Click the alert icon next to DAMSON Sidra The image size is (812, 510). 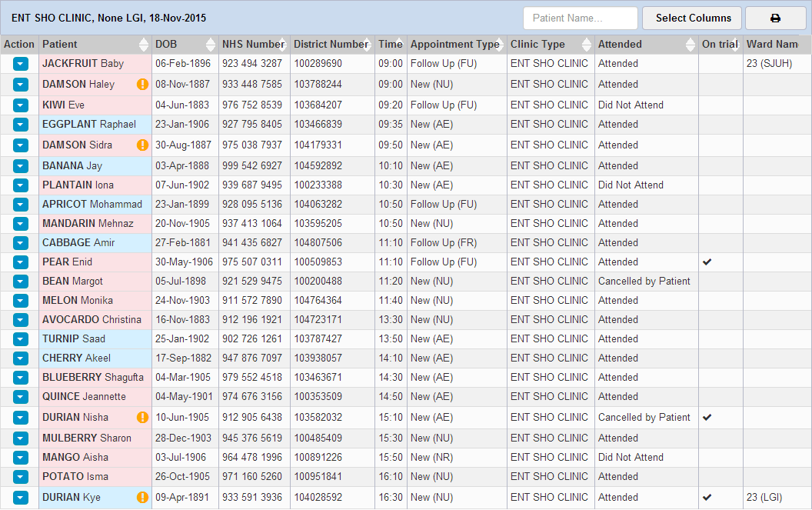point(142,145)
